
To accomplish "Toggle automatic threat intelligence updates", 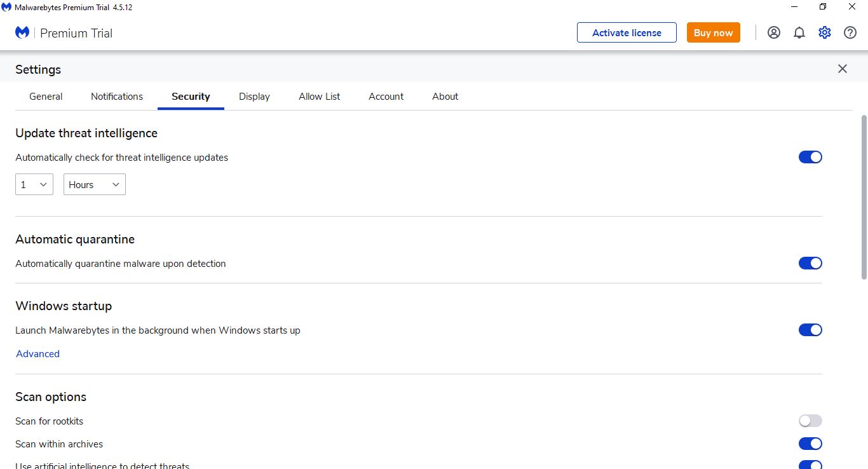I will pyautogui.click(x=810, y=157).
